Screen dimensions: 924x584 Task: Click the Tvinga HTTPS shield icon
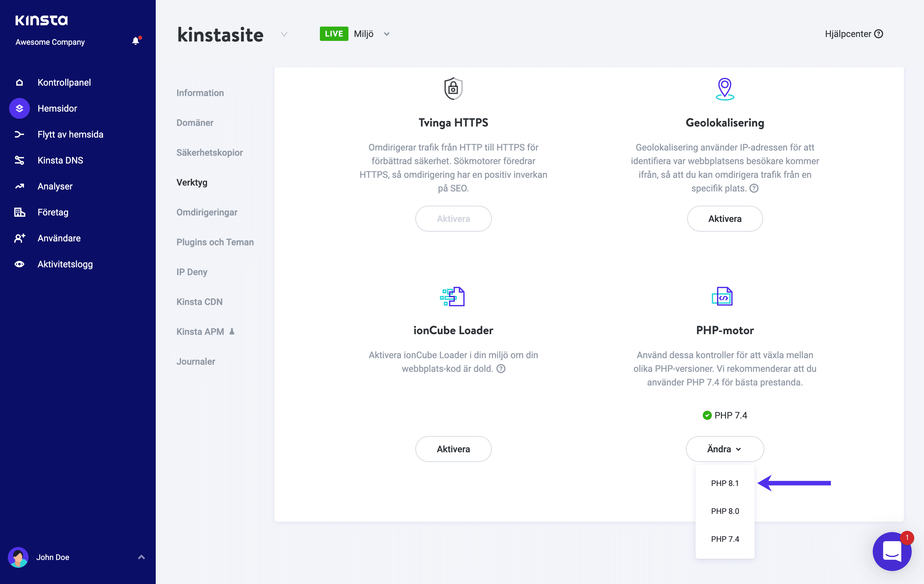pyautogui.click(x=453, y=89)
